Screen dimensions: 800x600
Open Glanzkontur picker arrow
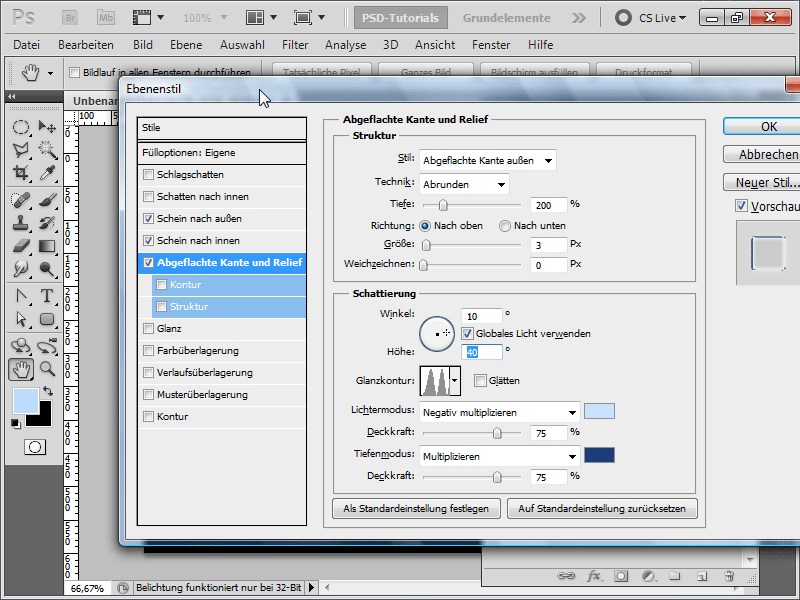(x=455, y=381)
